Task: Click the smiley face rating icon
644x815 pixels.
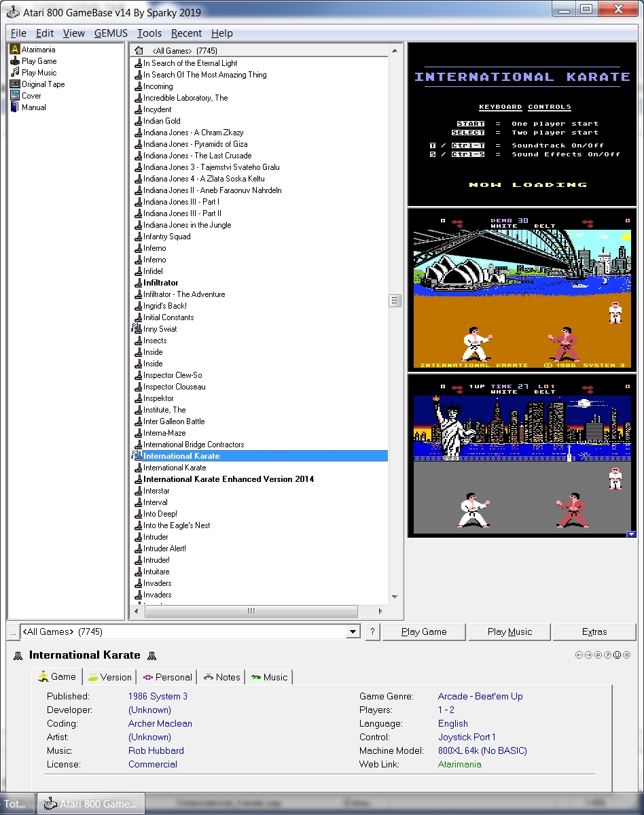Action: 617,655
